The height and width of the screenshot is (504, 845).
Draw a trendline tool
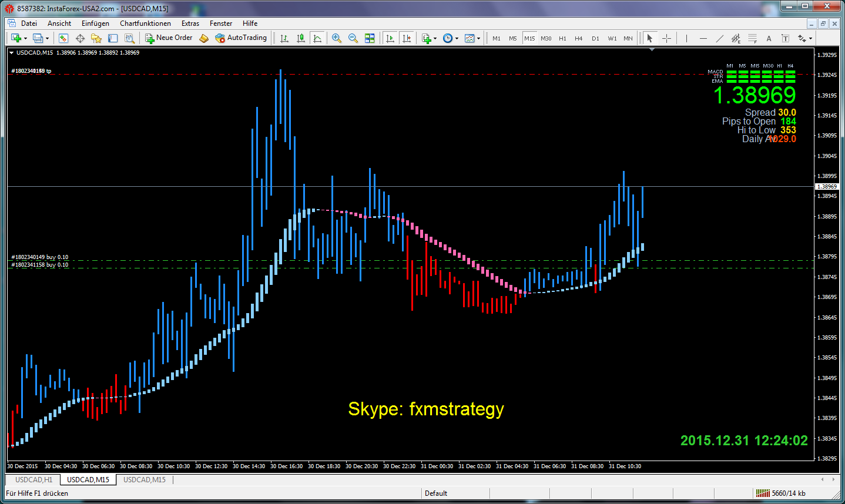tap(719, 38)
